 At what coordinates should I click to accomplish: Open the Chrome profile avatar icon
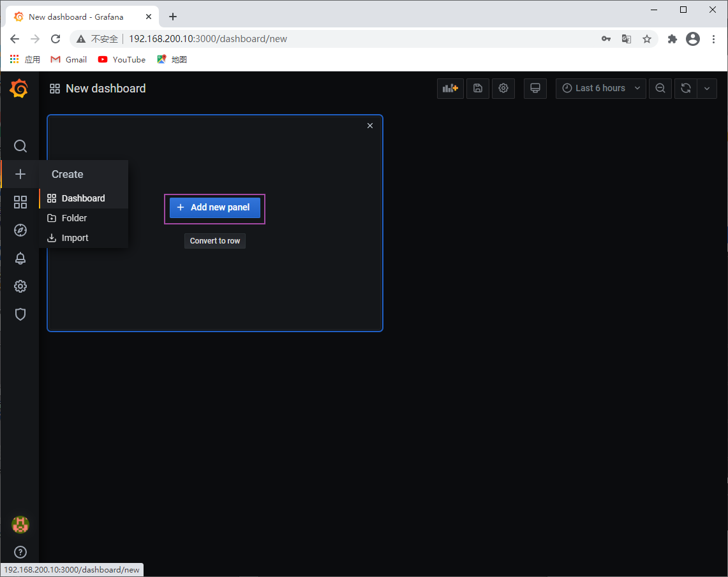[693, 39]
